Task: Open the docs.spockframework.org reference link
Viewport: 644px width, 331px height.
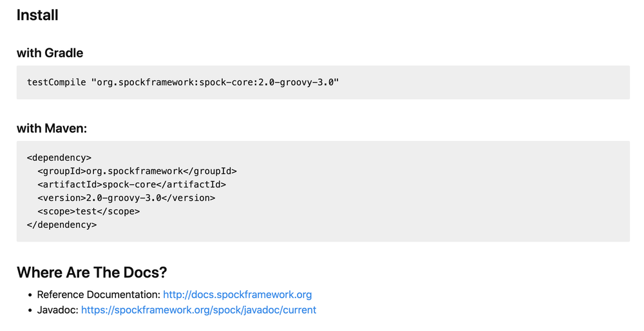Action: (x=237, y=294)
